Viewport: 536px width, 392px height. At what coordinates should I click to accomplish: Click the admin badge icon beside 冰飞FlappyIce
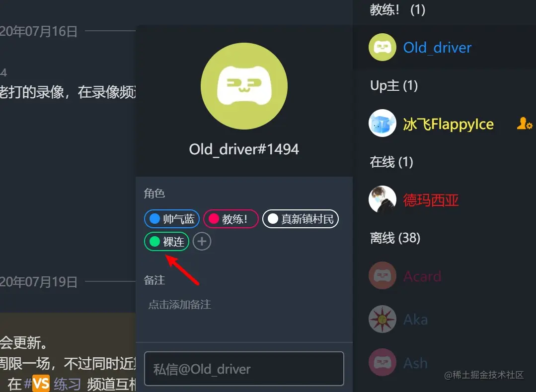[x=524, y=123]
